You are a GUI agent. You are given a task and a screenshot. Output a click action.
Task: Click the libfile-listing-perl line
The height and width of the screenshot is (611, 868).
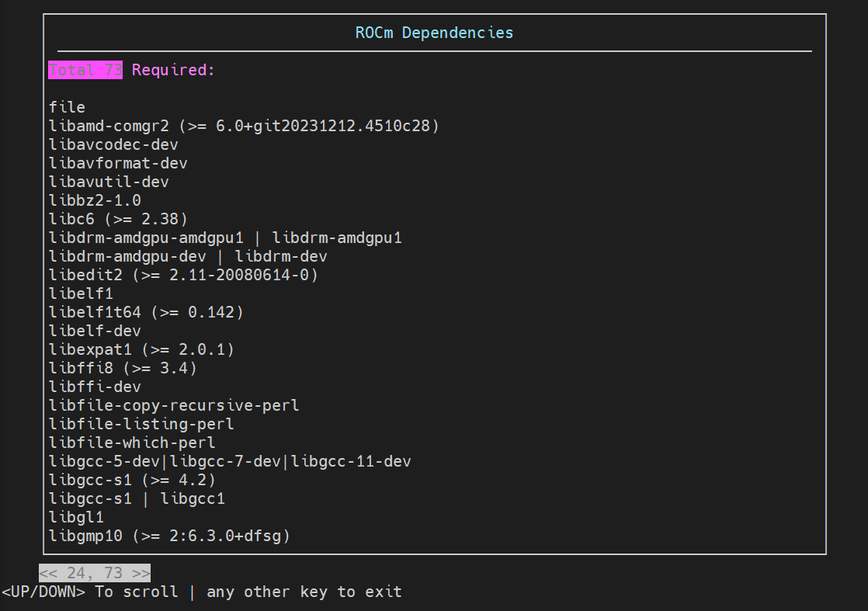click(x=142, y=424)
